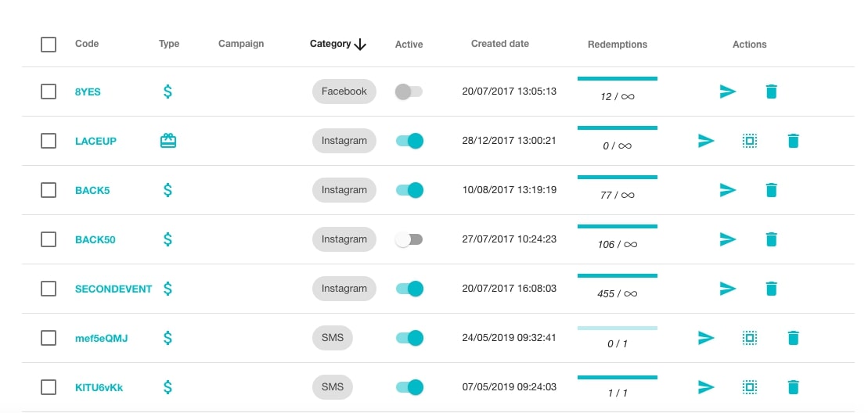Click the dollar type icon for 8YES
The image size is (868, 413).
(x=167, y=92)
